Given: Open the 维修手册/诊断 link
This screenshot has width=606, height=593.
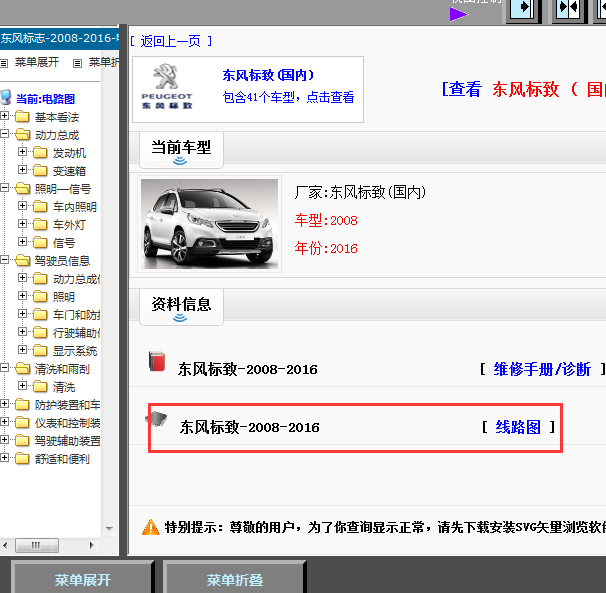Looking at the screenshot, I should click(542, 369).
